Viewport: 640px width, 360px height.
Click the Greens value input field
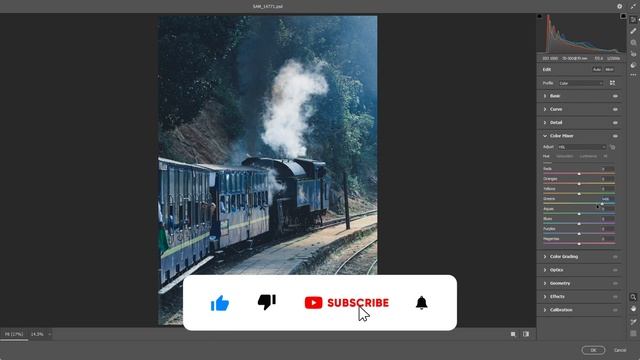607,199
